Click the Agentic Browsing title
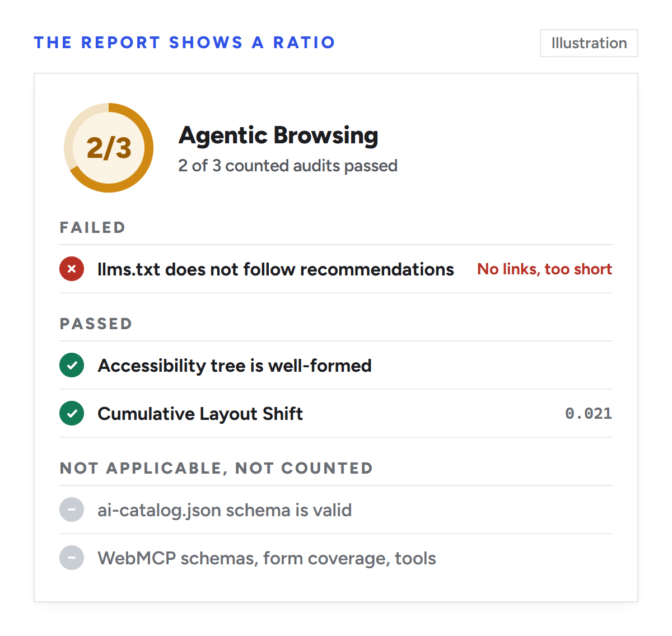 [278, 135]
